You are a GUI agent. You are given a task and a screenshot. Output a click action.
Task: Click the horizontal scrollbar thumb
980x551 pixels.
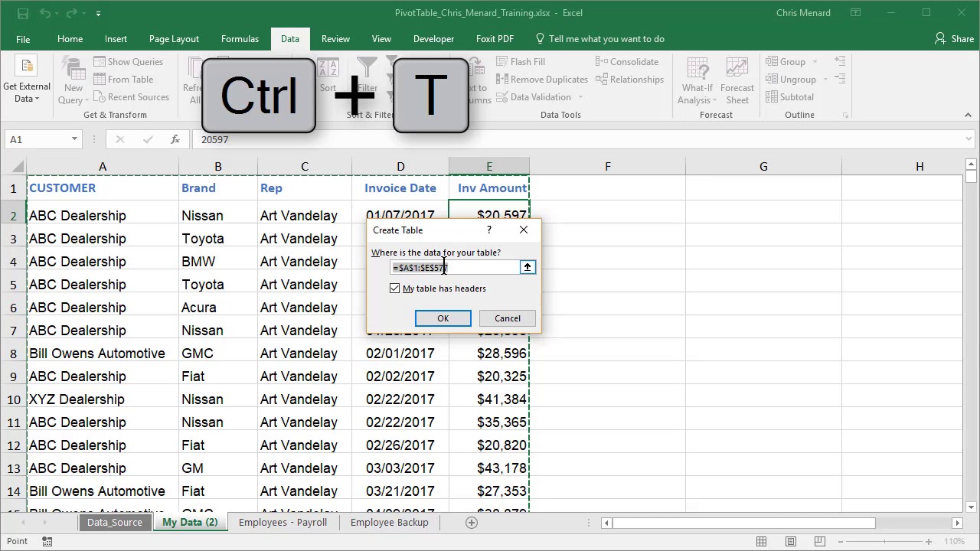point(744,523)
